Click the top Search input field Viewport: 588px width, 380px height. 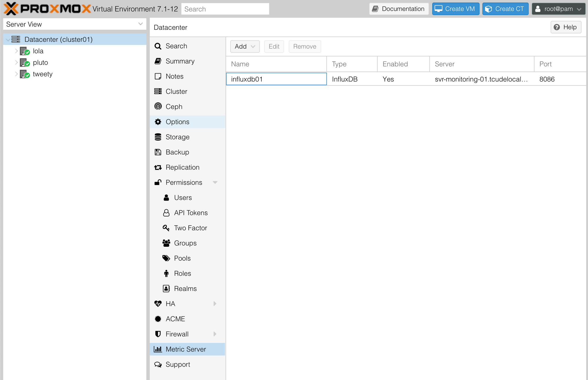click(225, 9)
